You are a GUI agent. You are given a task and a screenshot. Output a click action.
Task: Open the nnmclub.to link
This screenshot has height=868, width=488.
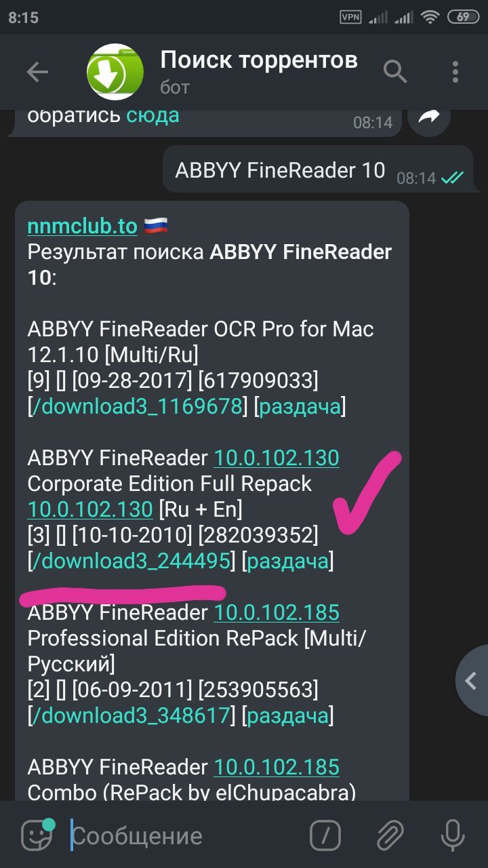tap(82, 226)
